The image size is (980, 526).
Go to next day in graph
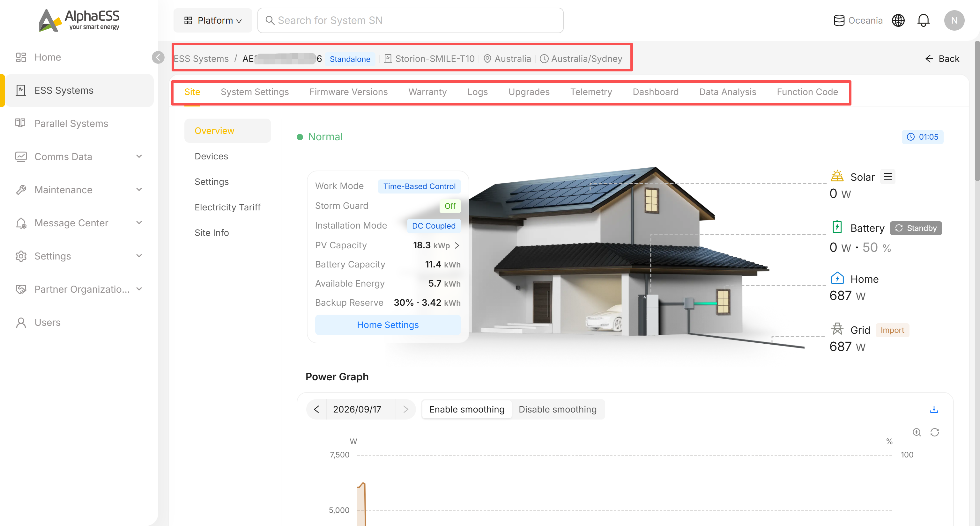point(405,409)
